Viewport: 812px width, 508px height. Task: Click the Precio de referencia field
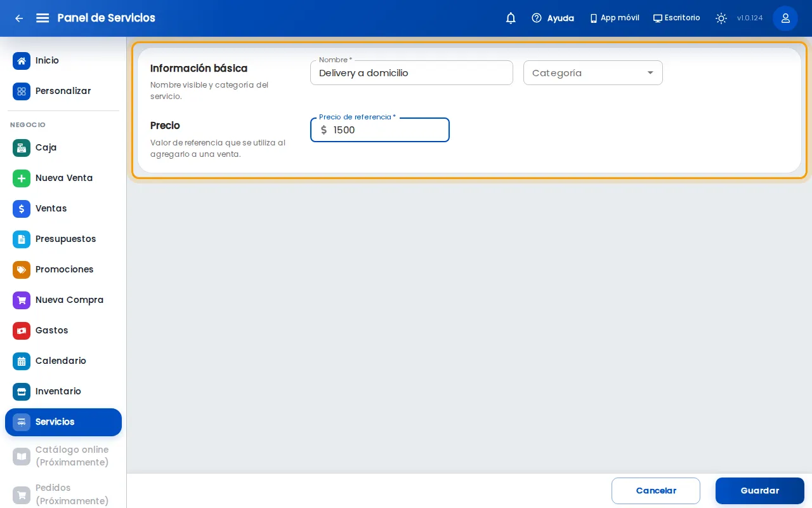[380, 130]
